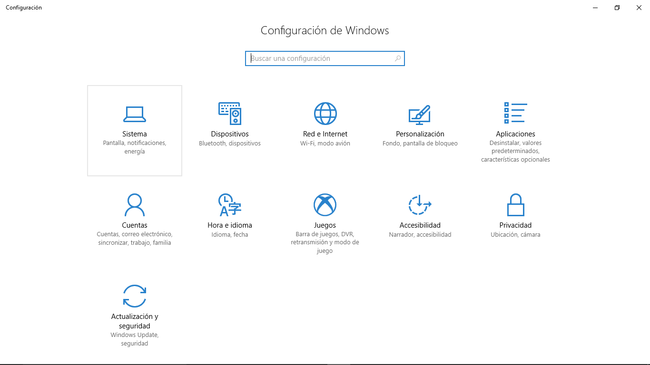Click the Sistema category label
Image resolution: width=650 pixels, height=365 pixels.
134,134
